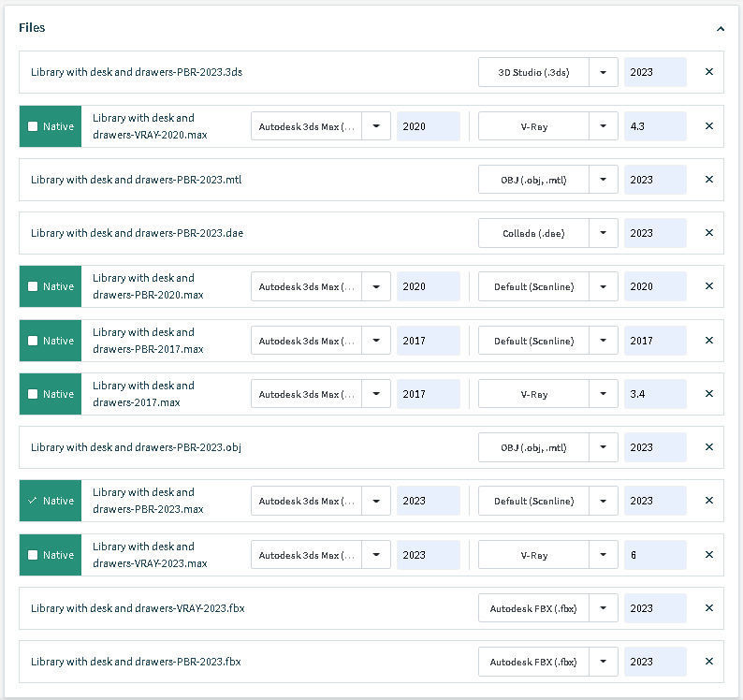This screenshot has width=743, height=700.
Task: Enable Native checkbox for VRAY-2023.max
Action: [x=34, y=555]
